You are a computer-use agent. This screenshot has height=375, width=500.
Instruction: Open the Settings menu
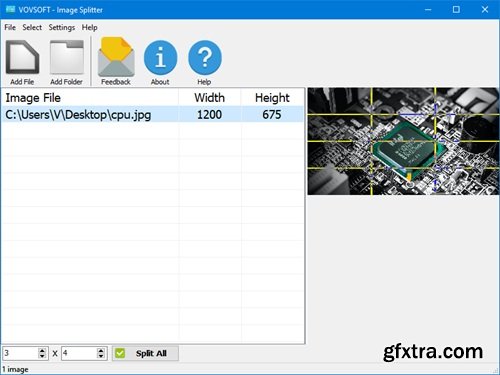click(62, 27)
